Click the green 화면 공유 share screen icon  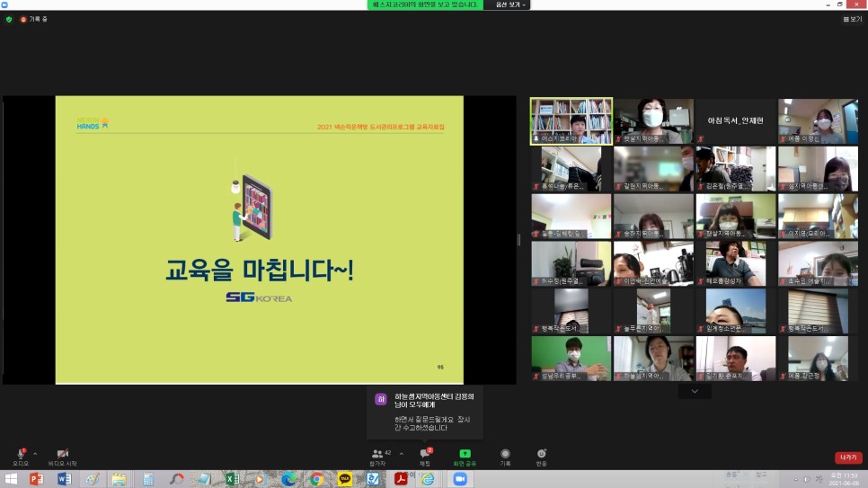465,454
